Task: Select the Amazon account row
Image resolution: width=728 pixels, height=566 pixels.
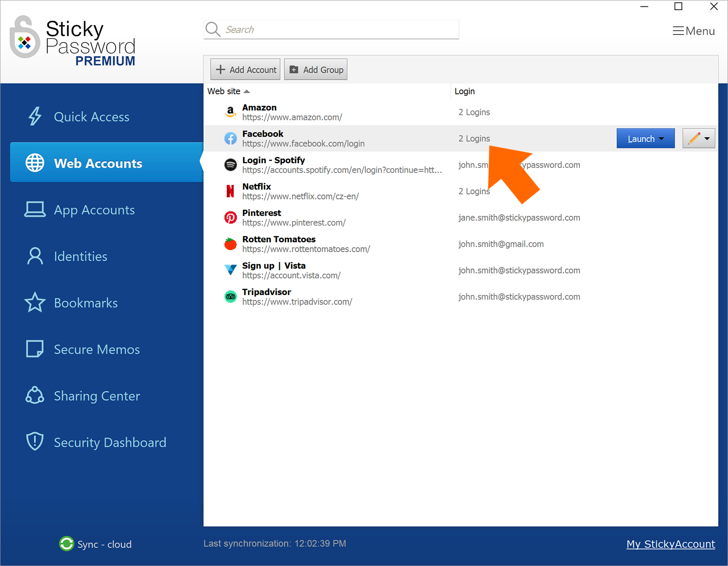Action: 461,112
